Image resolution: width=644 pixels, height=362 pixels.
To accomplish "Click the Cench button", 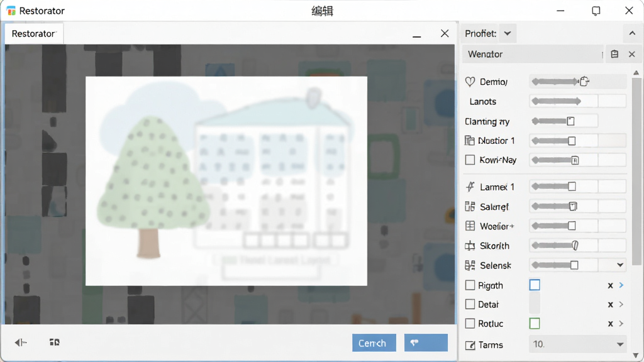I will [x=374, y=343].
